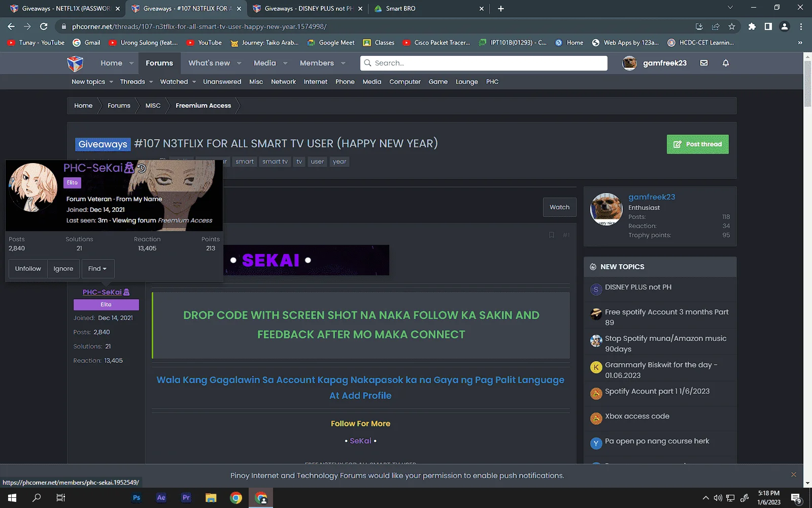
Task: Open the Chrome three-dot menu
Action: pyautogui.click(x=801, y=26)
